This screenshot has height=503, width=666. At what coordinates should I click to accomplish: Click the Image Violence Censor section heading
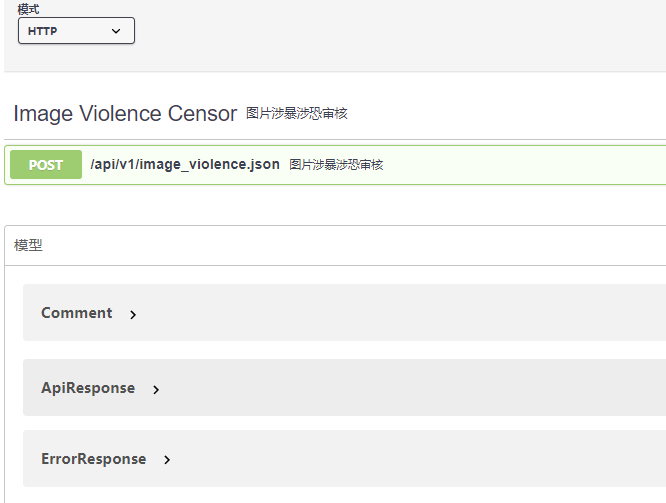pyautogui.click(x=125, y=113)
